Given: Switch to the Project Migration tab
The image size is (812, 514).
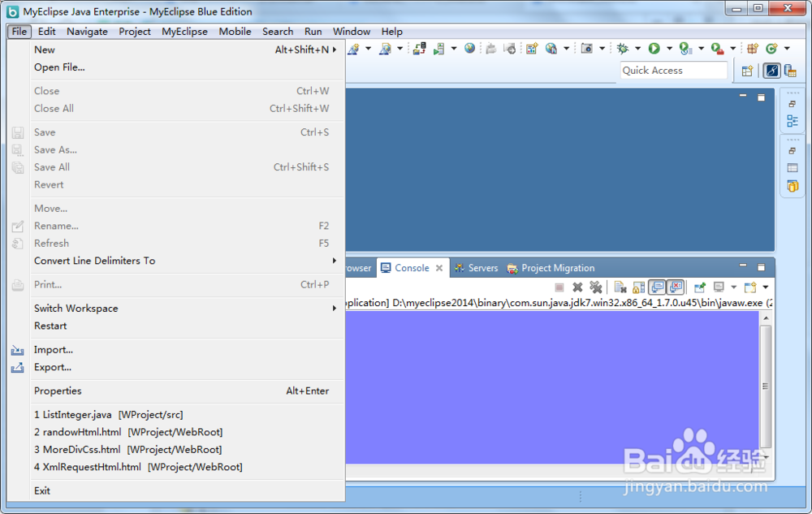Looking at the screenshot, I should pyautogui.click(x=551, y=268).
